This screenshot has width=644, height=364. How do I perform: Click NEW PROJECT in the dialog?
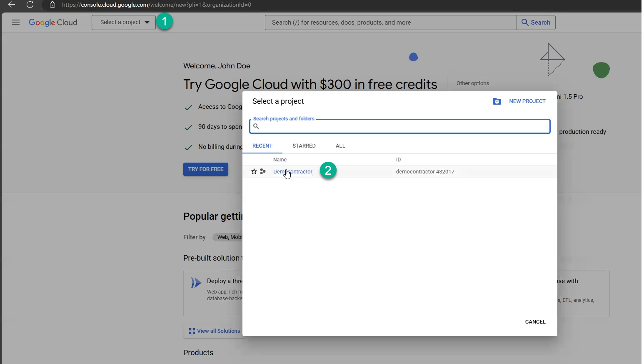(527, 101)
